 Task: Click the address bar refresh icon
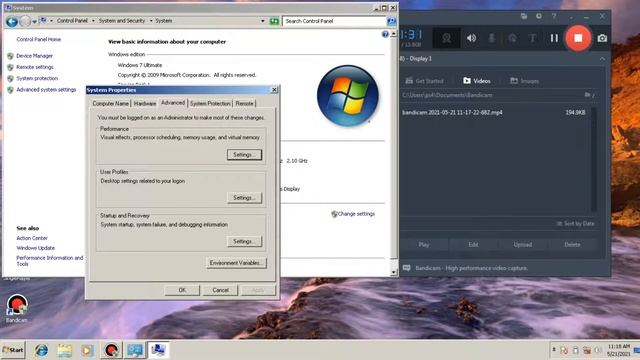click(274, 21)
